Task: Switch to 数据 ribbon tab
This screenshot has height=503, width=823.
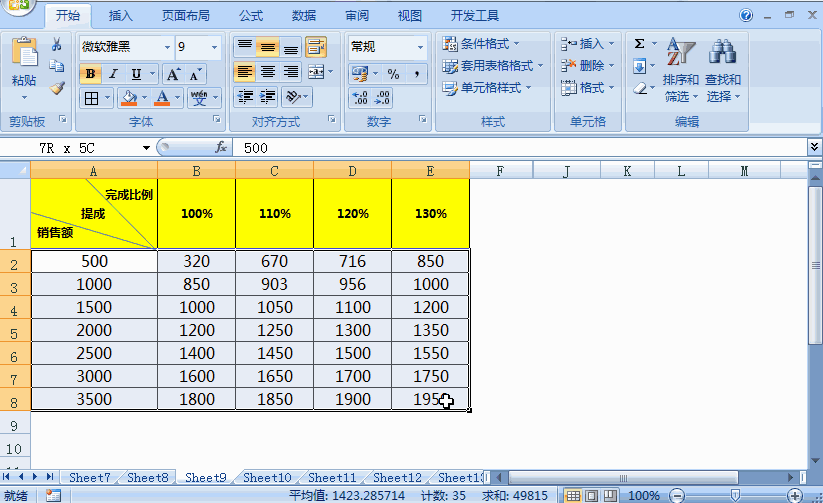Action: (x=304, y=16)
